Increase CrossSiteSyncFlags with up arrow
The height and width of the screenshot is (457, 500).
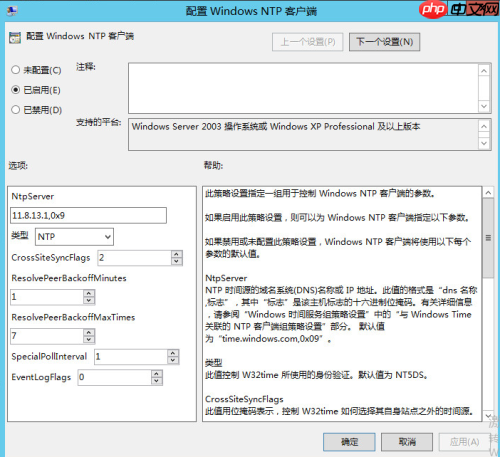tap(176, 254)
